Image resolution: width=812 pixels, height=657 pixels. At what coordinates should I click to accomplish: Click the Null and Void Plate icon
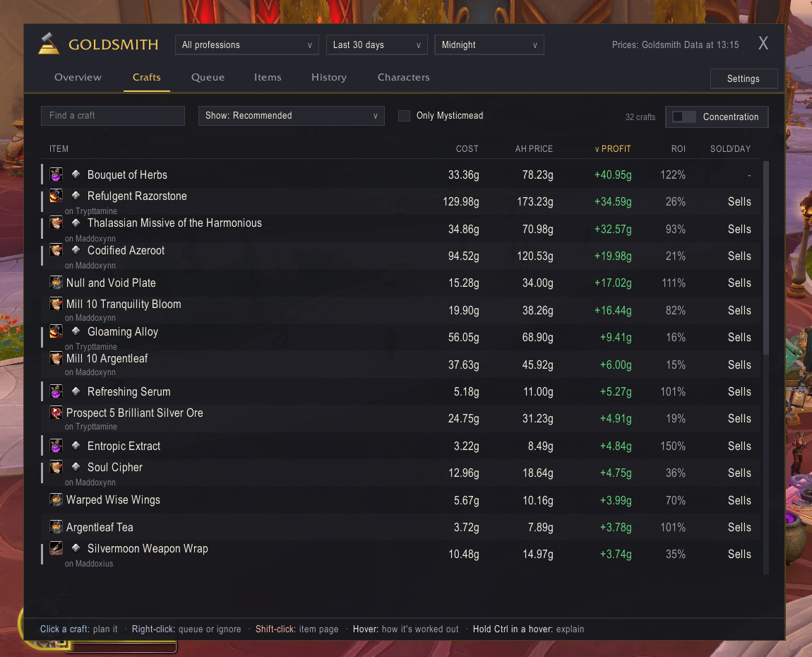[56, 283]
